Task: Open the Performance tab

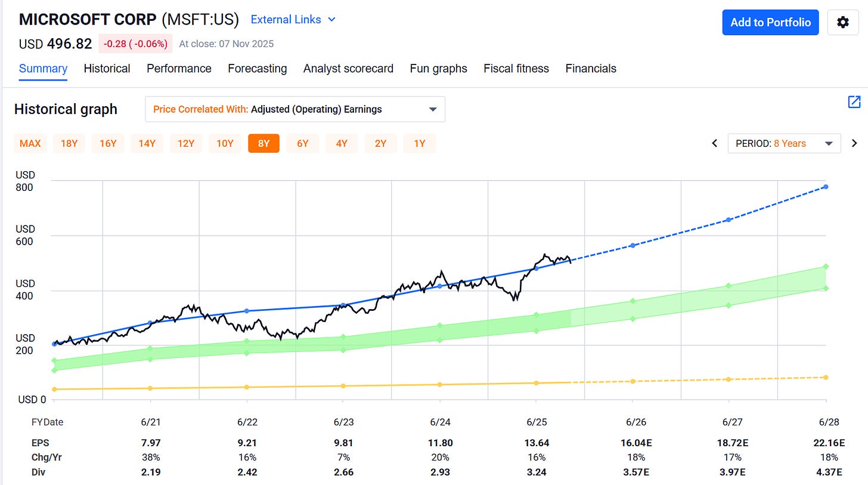Action: (x=179, y=69)
